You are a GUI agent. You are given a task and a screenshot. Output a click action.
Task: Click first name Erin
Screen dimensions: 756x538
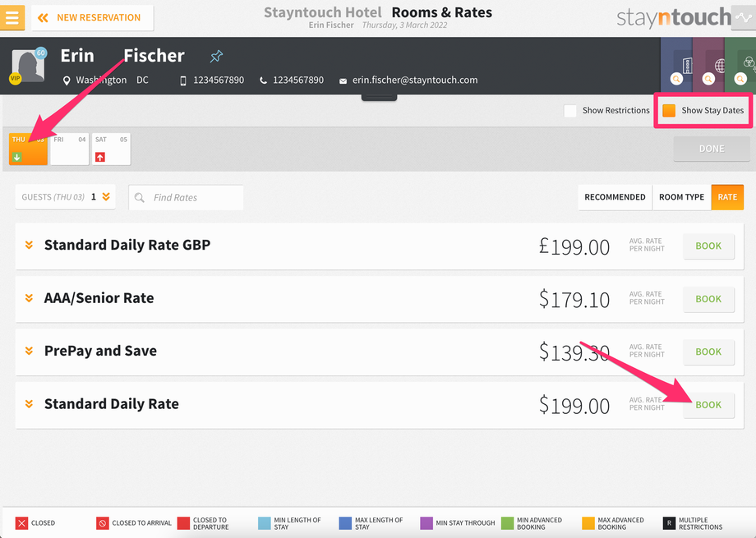pyautogui.click(x=77, y=56)
